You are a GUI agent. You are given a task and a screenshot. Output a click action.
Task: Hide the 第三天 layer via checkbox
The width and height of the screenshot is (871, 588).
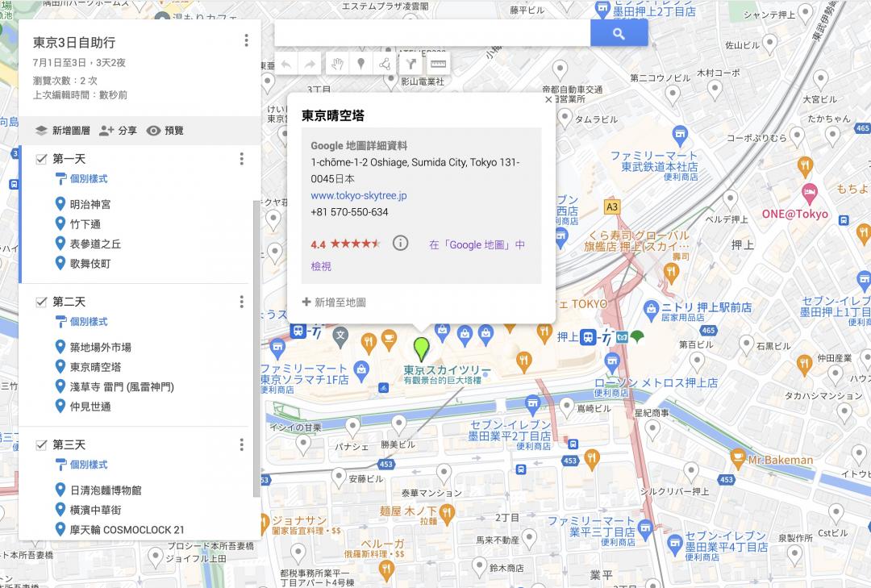pos(41,444)
